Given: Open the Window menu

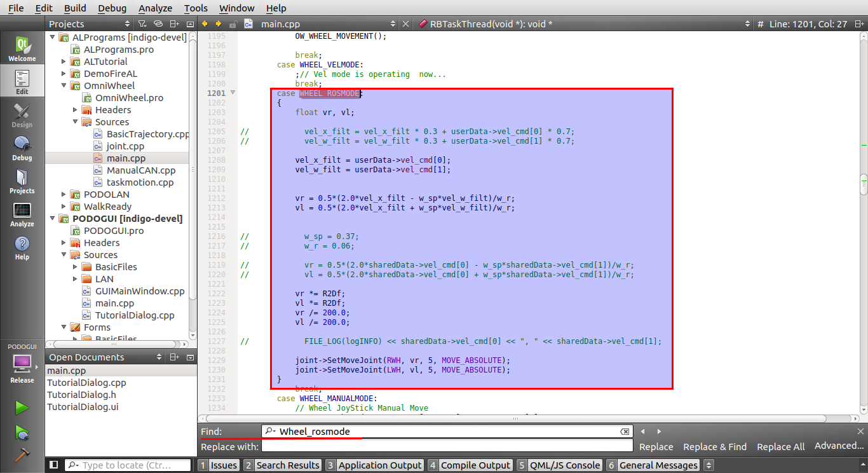Looking at the screenshot, I should coord(236,8).
